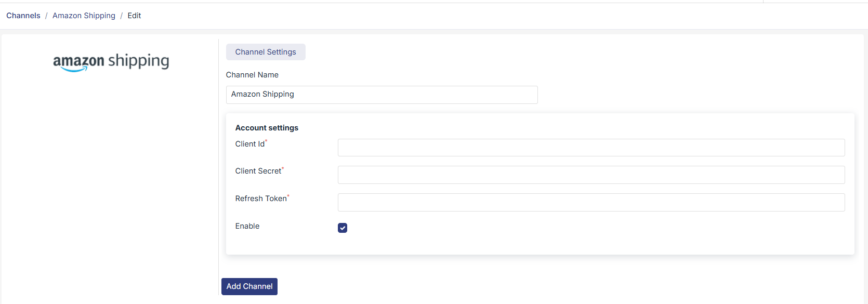
Task: Focus the Refresh Token input field
Action: click(x=591, y=202)
